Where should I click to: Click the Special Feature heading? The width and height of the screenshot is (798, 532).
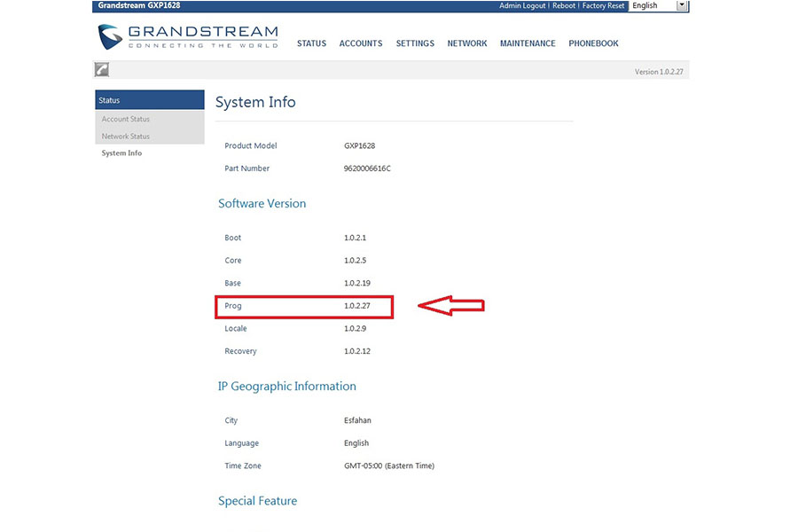pos(257,501)
